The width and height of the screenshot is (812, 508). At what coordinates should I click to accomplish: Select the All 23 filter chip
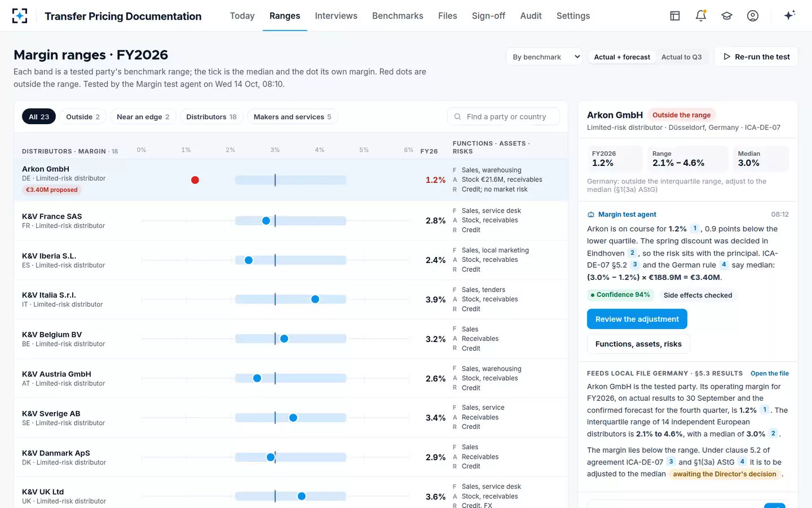coord(39,117)
